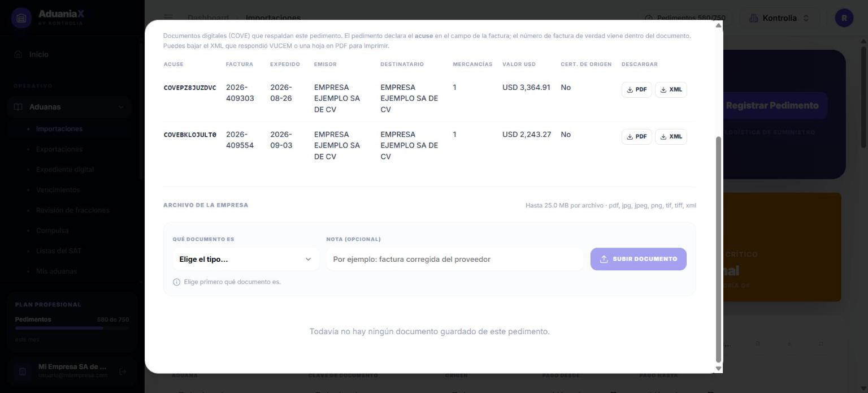Click the logout icon beside Mi Empresa
The width and height of the screenshot is (868, 393).
point(123,372)
